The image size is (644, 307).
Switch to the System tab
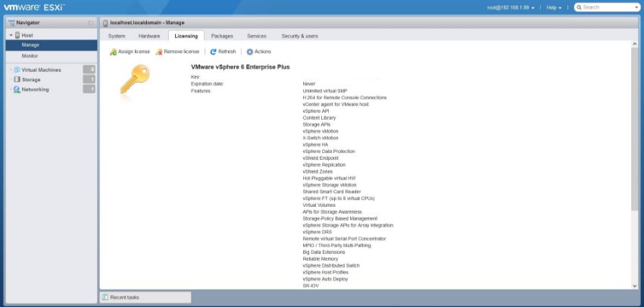coord(117,36)
